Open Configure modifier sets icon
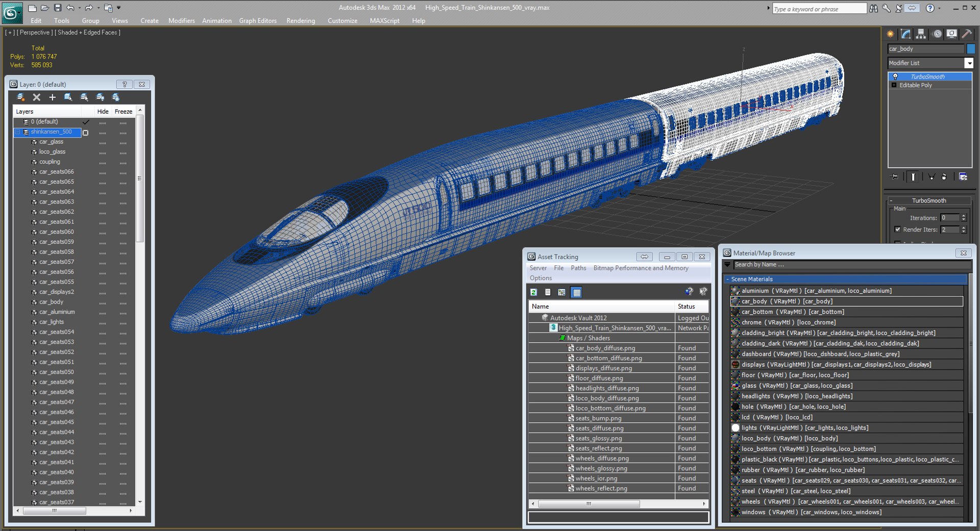The image size is (980, 531). pos(963,176)
